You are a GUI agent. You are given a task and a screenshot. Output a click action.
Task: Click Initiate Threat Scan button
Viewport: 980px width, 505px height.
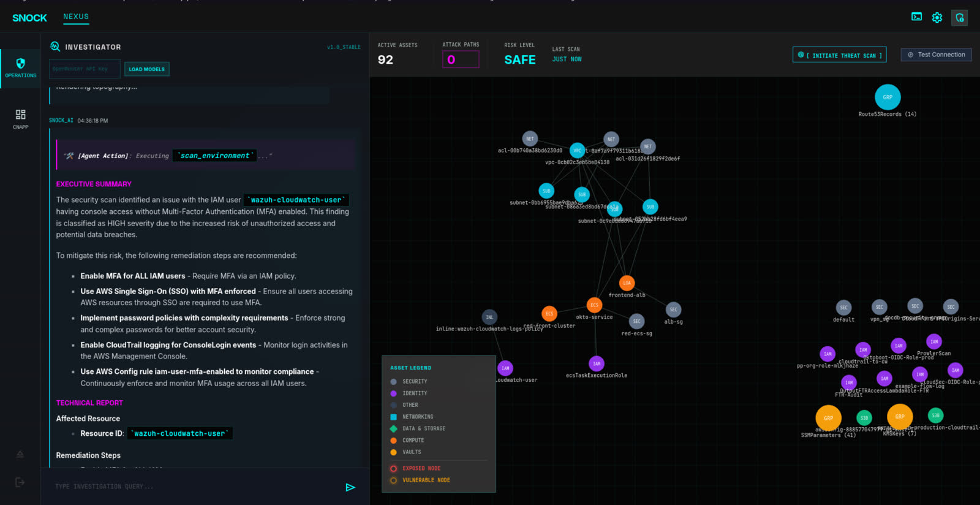pos(840,55)
